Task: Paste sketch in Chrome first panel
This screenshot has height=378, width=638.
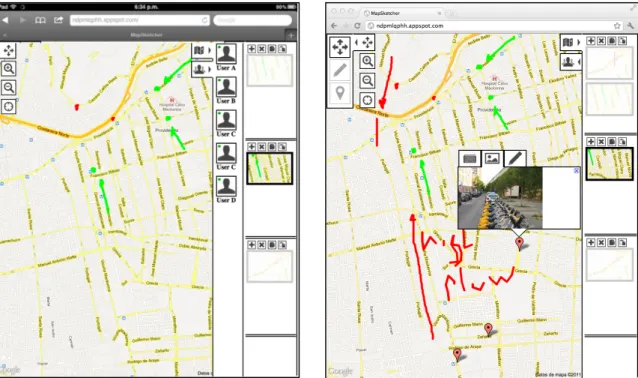Action: click(623, 41)
